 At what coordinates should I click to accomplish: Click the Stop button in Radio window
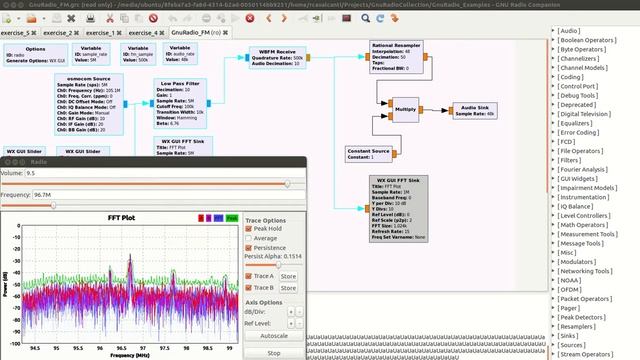274,353
